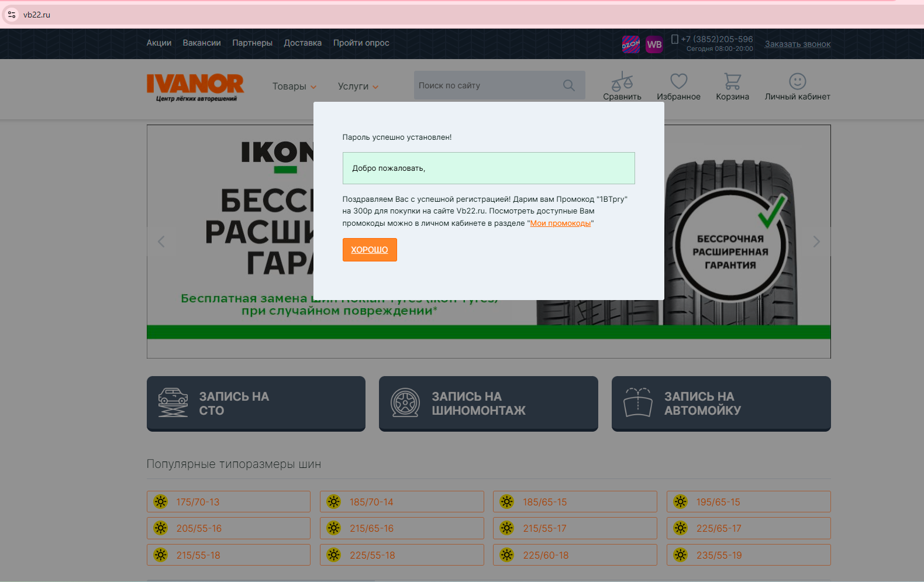Open the Ozon store icon
The height and width of the screenshot is (582, 924).
(x=630, y=44)
